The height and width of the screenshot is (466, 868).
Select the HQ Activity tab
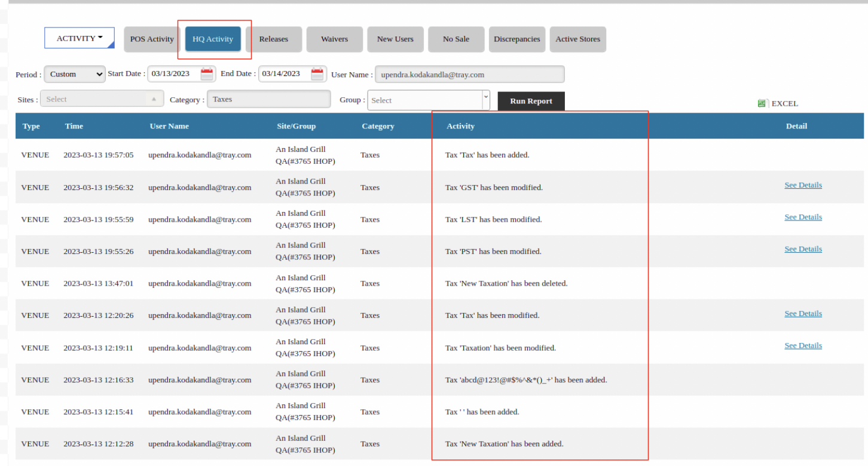[x=213, y=39]
